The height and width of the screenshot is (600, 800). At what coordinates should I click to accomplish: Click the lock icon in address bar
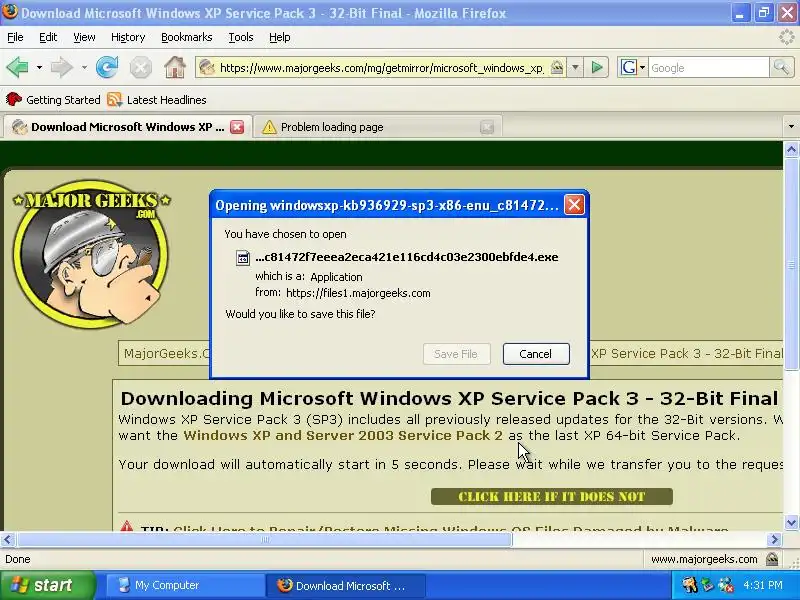[557, 67]
